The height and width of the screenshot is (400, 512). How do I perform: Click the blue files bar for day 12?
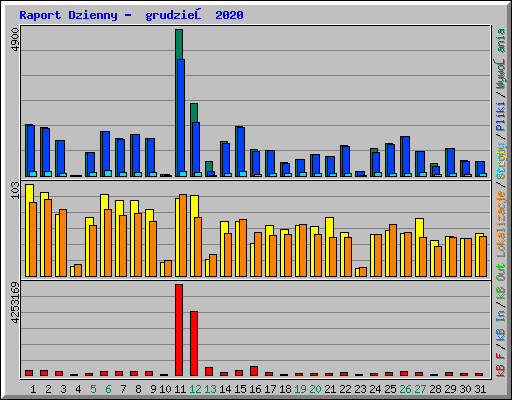196,149
